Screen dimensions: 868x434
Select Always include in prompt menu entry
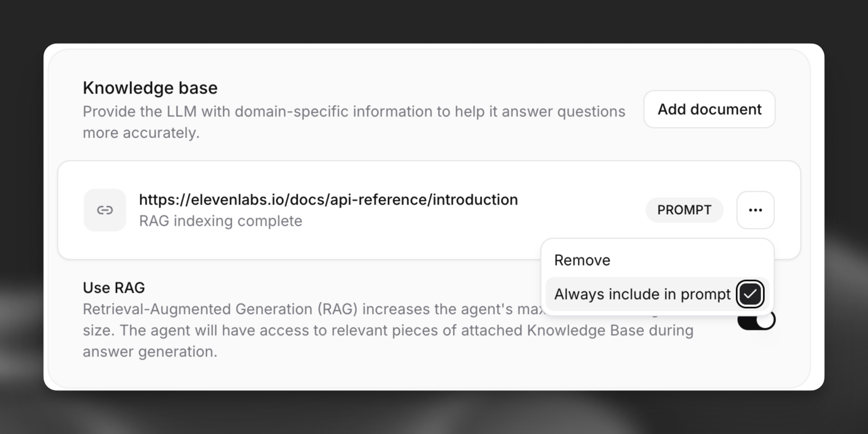tap(642, 294)
